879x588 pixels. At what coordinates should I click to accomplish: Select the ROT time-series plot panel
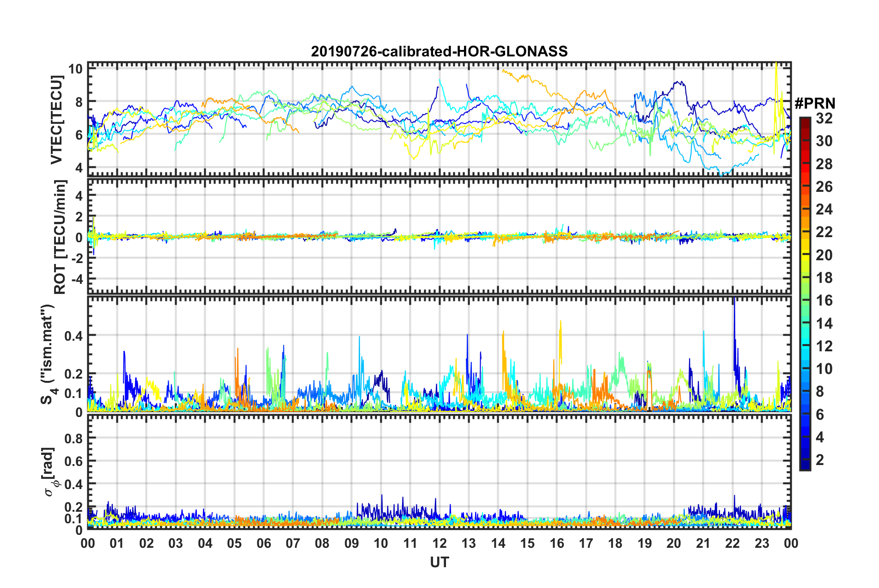click(439, 237)
